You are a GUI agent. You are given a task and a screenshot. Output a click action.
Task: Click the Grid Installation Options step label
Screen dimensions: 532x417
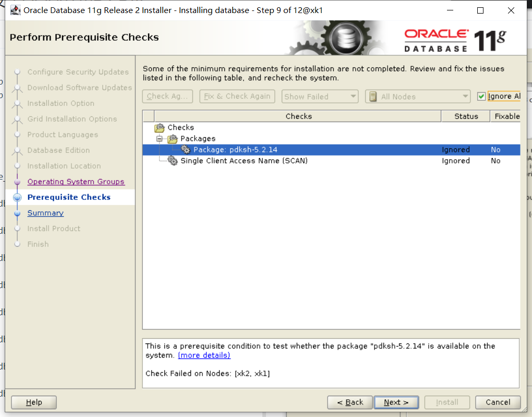coord(72,119)
